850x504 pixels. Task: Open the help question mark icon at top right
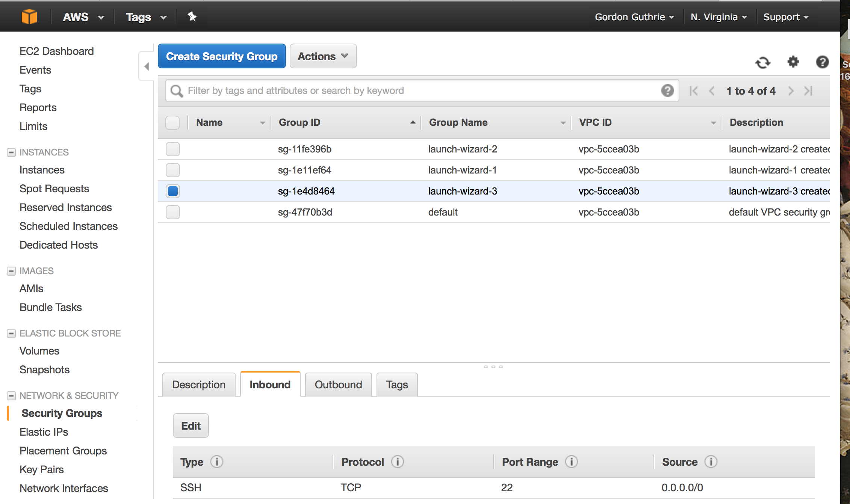[822, 62]
